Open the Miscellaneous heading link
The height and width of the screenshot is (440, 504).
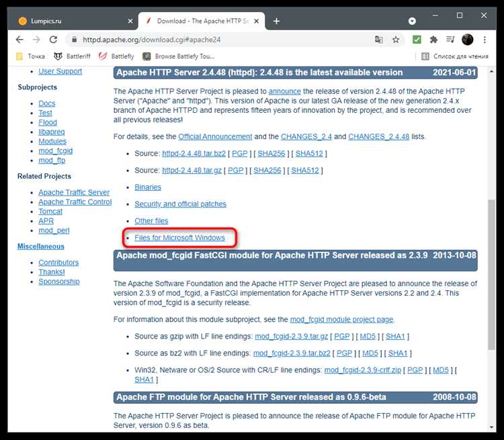pyautogui.click(x=41, y=247)
